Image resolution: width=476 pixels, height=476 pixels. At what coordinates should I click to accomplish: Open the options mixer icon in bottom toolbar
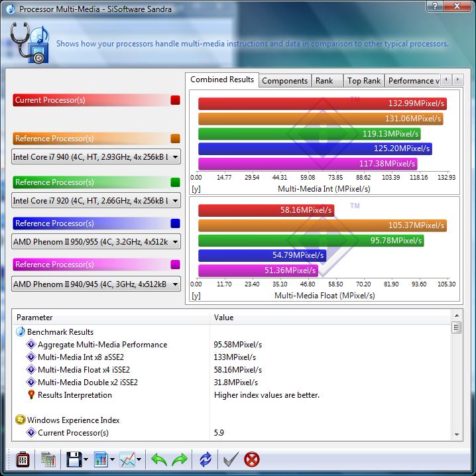[23, 459]
